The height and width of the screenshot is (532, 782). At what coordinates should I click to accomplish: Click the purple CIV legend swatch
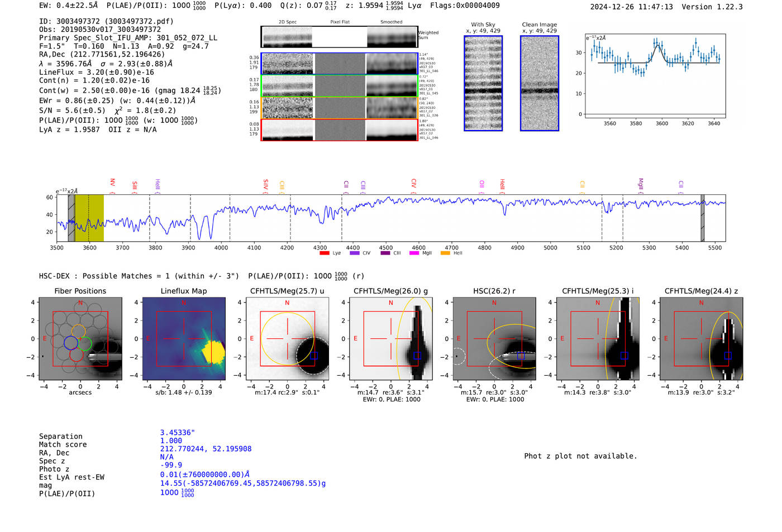354,253
